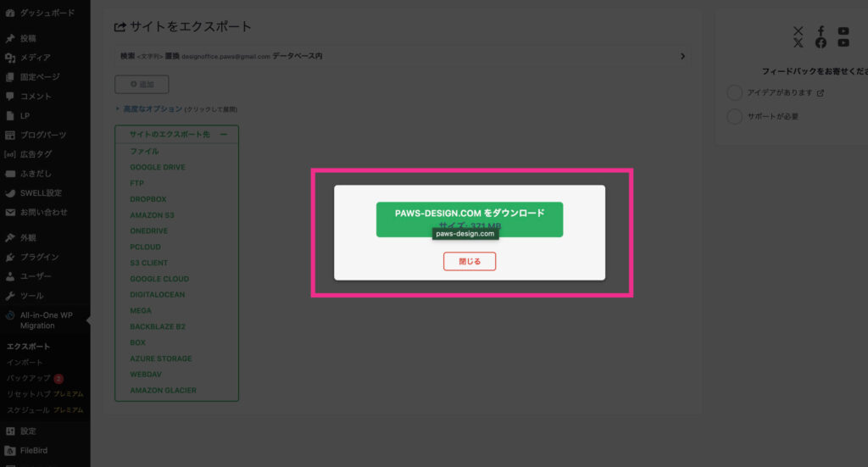Expand the search and replace row chevron

(x=682, y=56)
